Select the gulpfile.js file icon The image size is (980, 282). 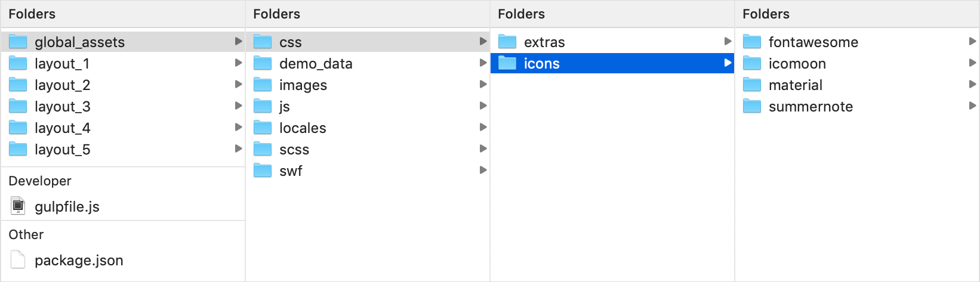[19, 206]
